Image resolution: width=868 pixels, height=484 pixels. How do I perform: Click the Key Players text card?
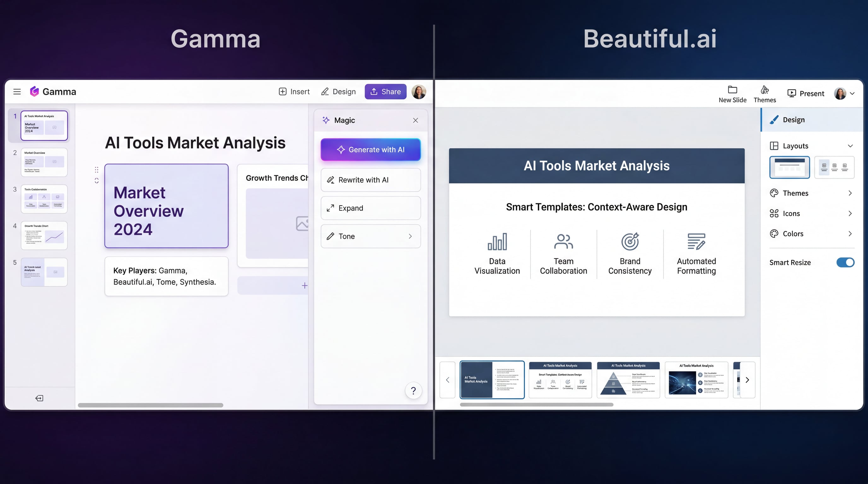click(167, 276)
